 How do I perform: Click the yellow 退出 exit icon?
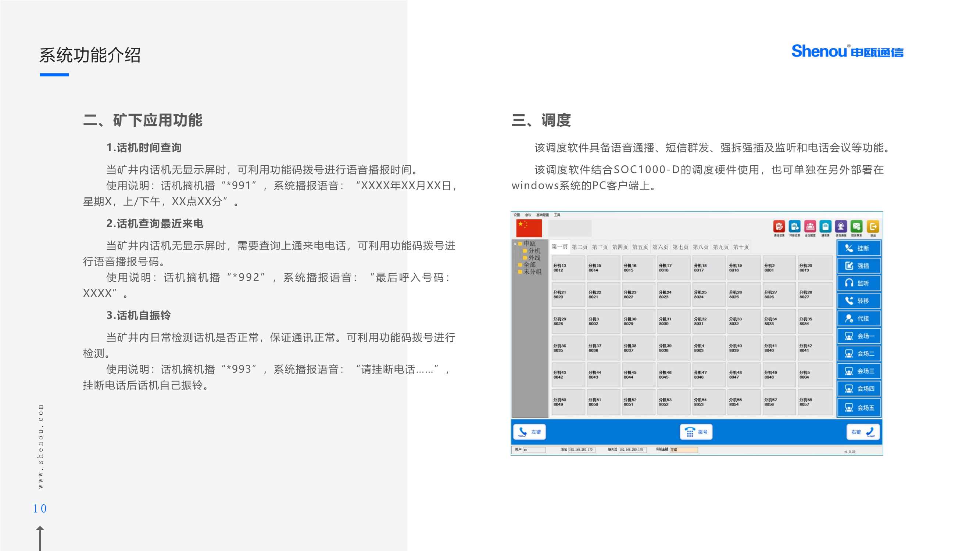click(x=873, y=227)
